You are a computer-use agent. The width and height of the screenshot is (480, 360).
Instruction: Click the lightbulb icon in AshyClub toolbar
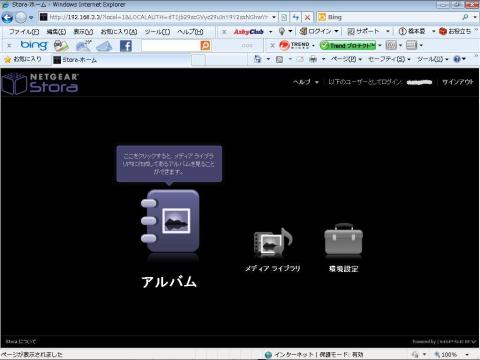pos(282,31)
